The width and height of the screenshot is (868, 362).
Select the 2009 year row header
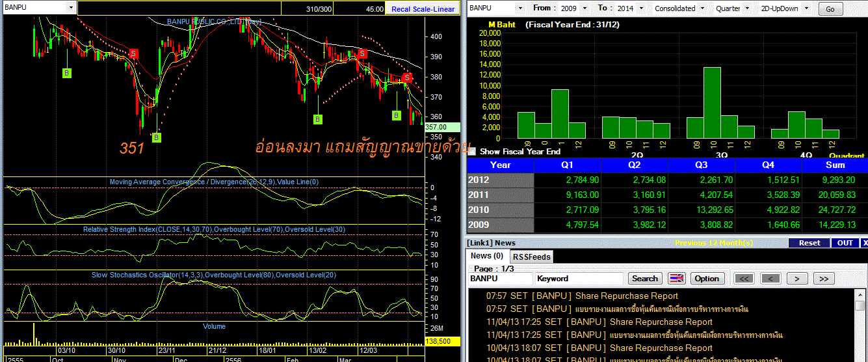pyautogui.click(x=499, y=225)
